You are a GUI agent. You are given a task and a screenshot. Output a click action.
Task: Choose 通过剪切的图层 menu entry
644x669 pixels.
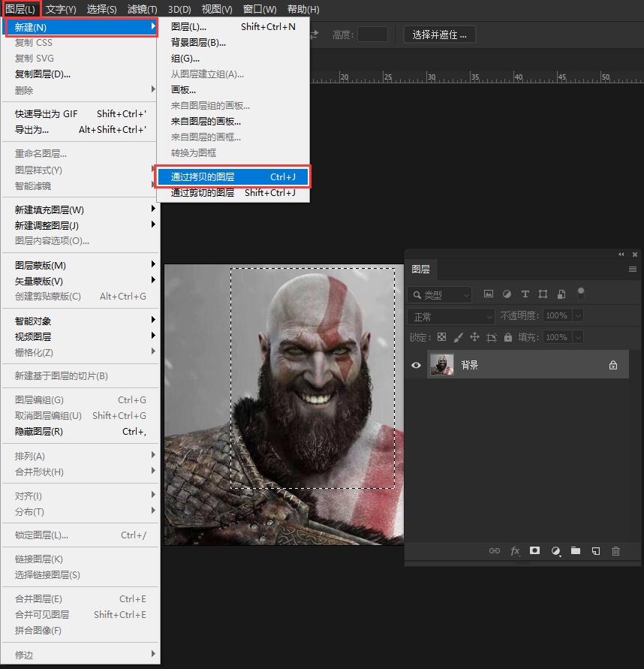pyautogui.click(x=233, y=192)
